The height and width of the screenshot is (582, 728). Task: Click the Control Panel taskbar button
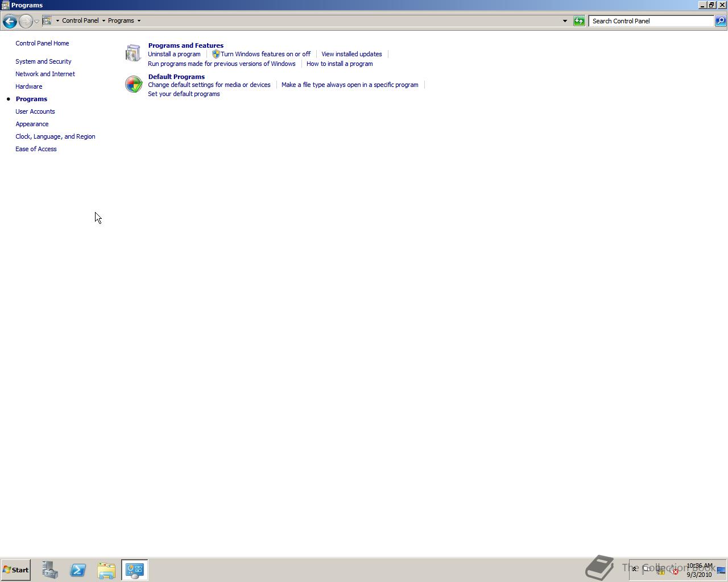point(135,570)
